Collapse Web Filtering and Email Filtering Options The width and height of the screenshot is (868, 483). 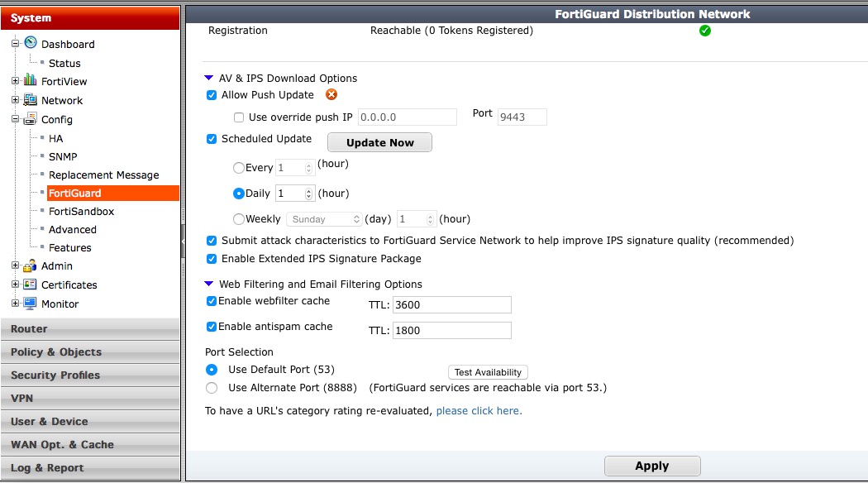click(209, 284)
